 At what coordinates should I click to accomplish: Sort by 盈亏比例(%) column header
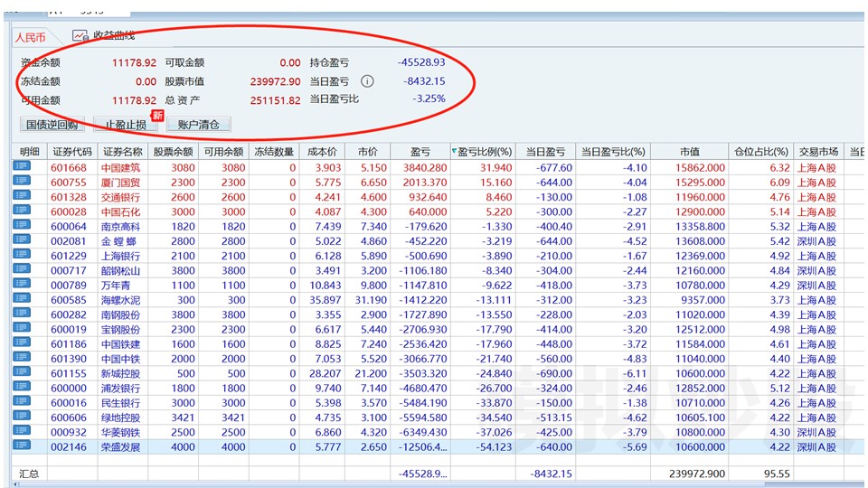click(x=485, y=152)
